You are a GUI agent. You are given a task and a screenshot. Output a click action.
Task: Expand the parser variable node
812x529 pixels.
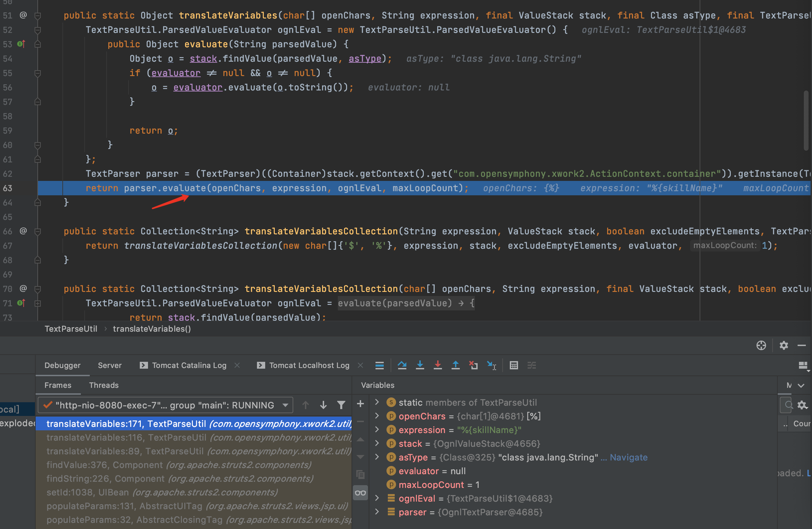(377, 512)
